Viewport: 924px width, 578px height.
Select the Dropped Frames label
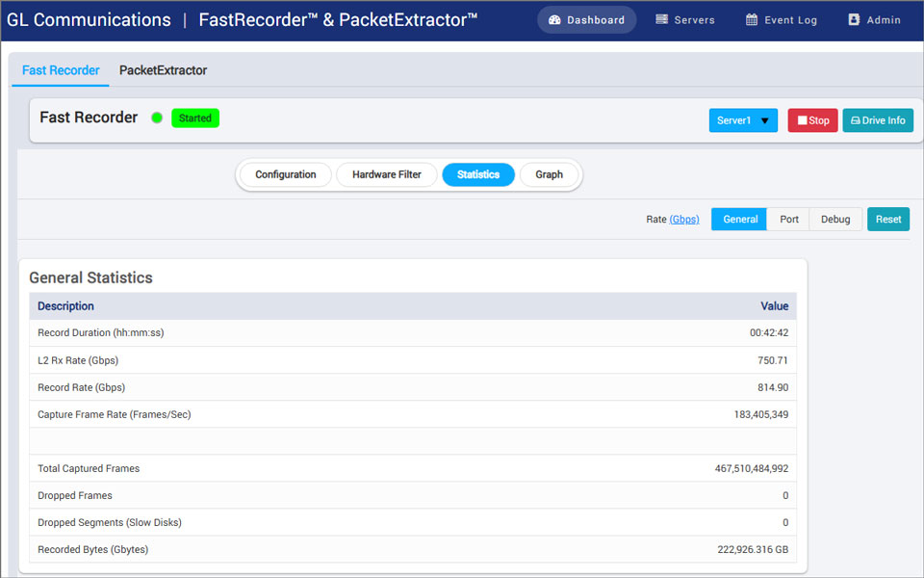75,495
